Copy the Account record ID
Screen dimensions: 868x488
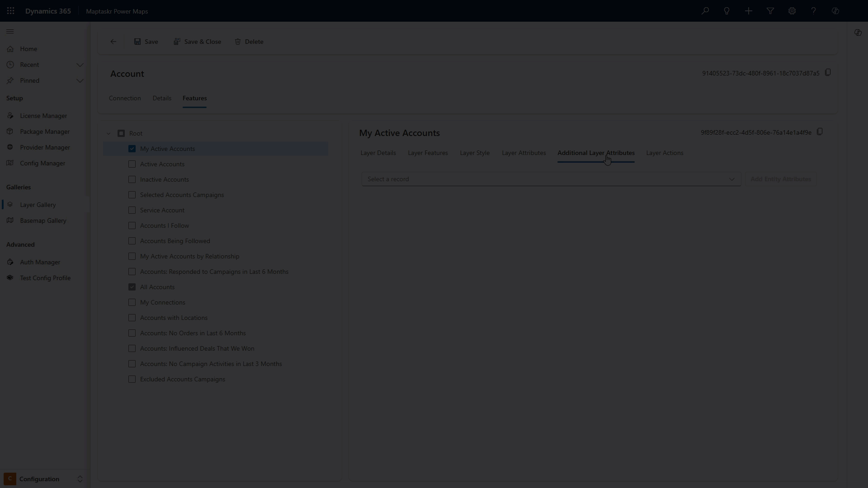[x=828, y=72]
